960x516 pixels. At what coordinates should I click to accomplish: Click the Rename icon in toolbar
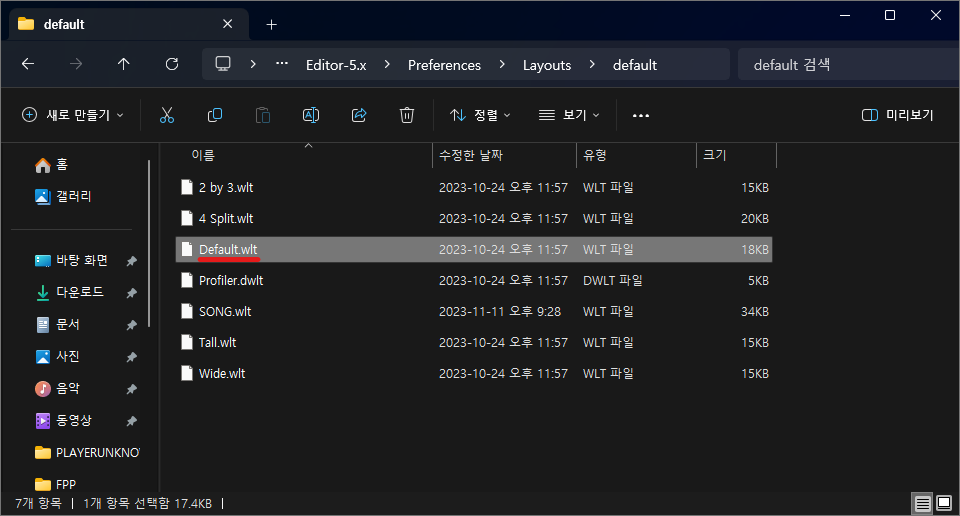[311, 115]
